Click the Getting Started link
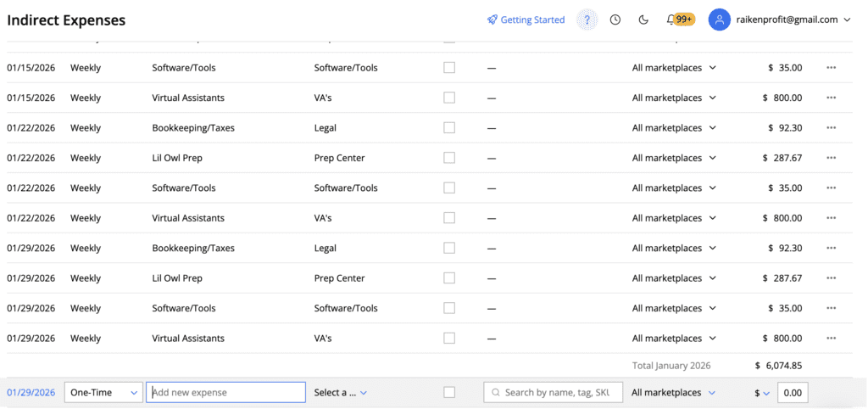This screenshot has width=868, height=409. tap(526, 20)
